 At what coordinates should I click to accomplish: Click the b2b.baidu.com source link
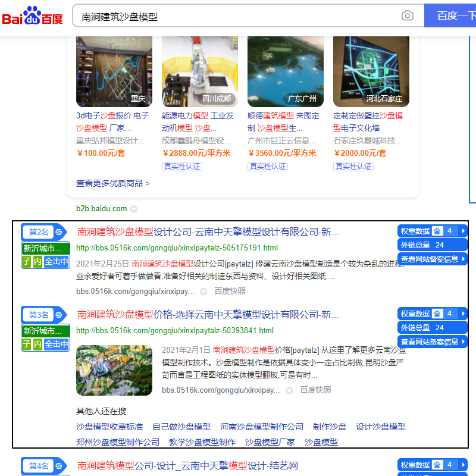(x=101, y=209)
